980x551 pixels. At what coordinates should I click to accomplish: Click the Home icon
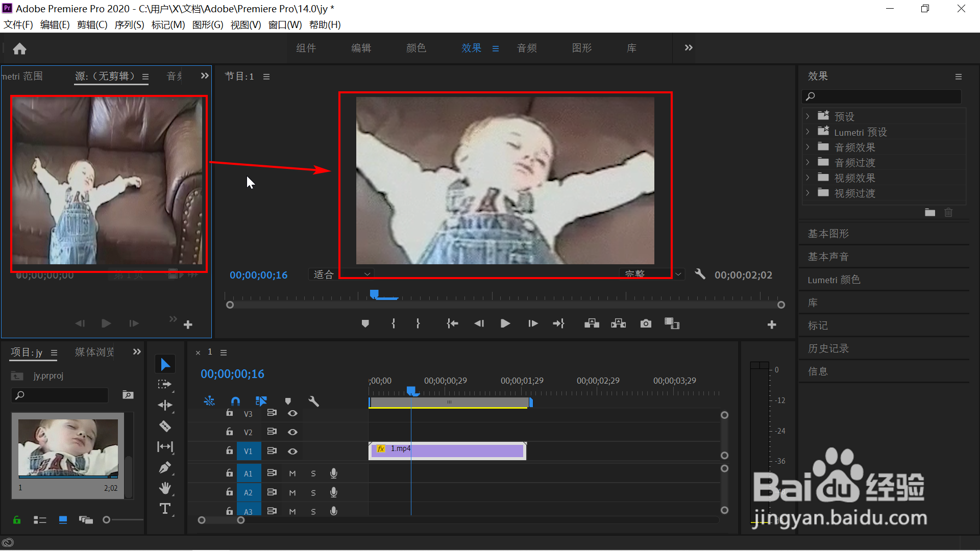tap(19, 48)
